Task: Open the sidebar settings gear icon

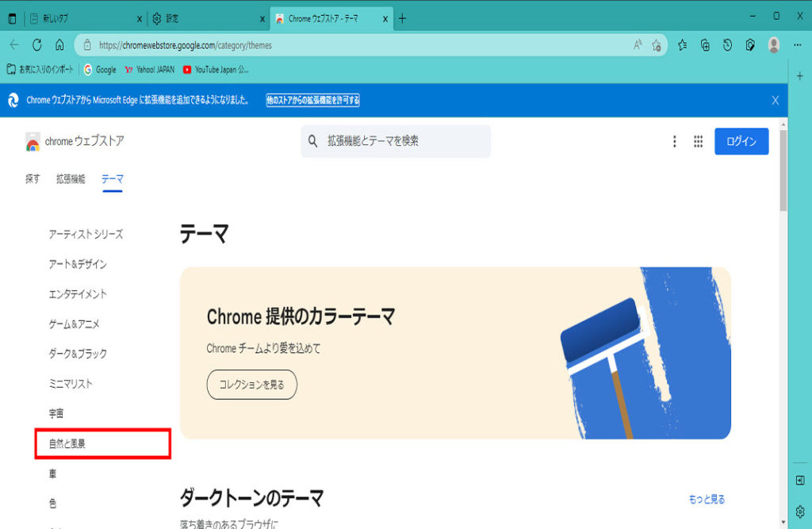Action: coord(800,511)
